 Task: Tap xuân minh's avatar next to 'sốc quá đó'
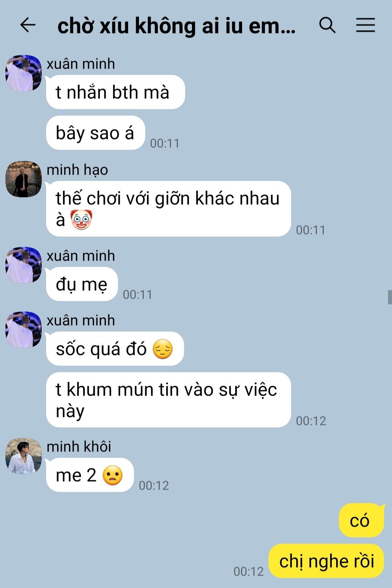24,330
